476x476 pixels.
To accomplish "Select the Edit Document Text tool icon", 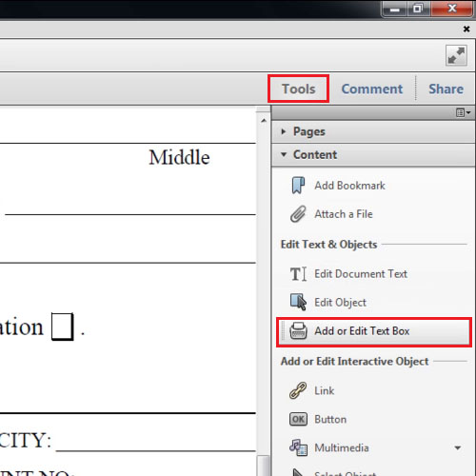I will 298,274.
